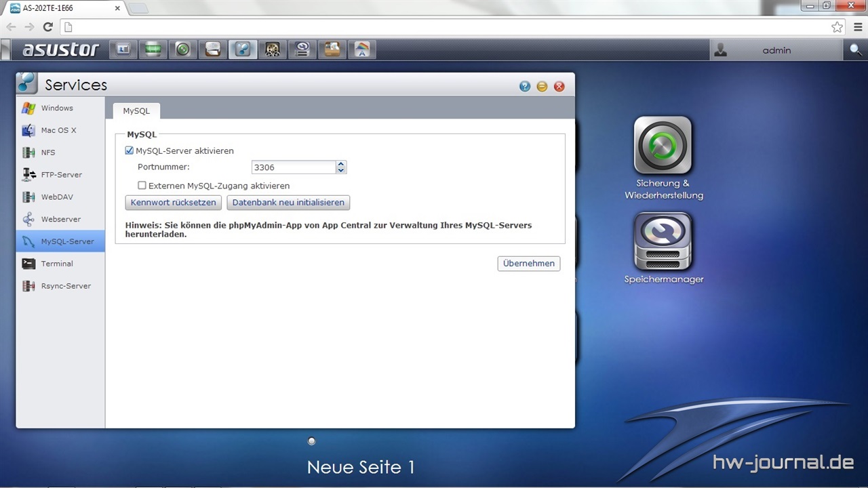Open a new browser tab
The width and height of the screenshot is (868, 488).
(138, 8)
